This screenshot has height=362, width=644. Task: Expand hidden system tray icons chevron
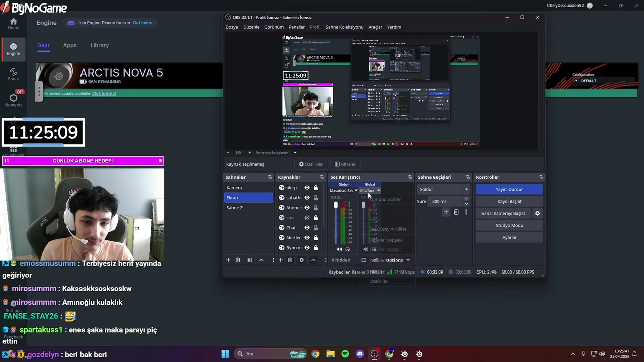(572, 354)
